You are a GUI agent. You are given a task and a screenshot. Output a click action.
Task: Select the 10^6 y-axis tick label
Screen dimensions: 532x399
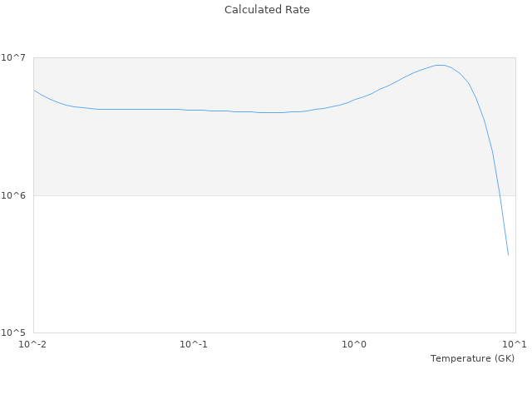16,195
